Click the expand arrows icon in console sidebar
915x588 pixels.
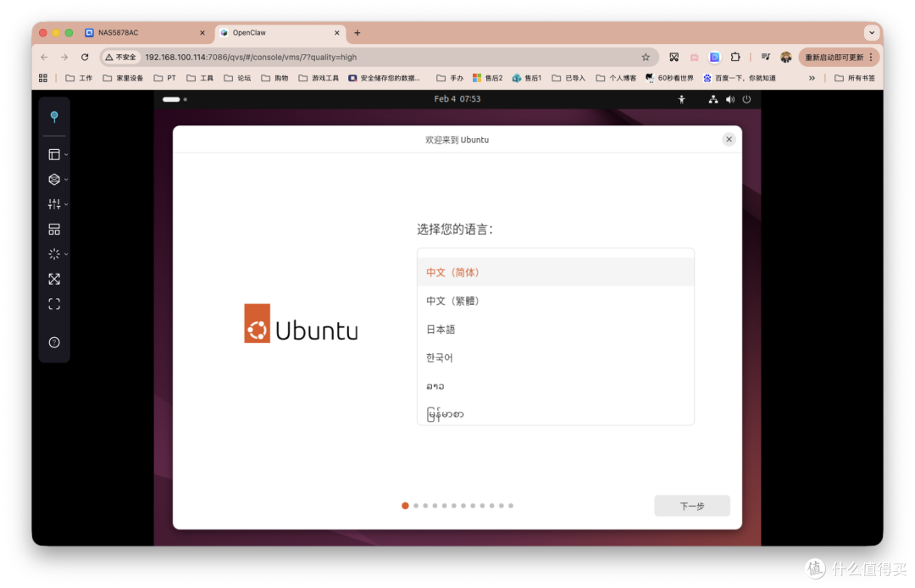(x=54, y=280)
